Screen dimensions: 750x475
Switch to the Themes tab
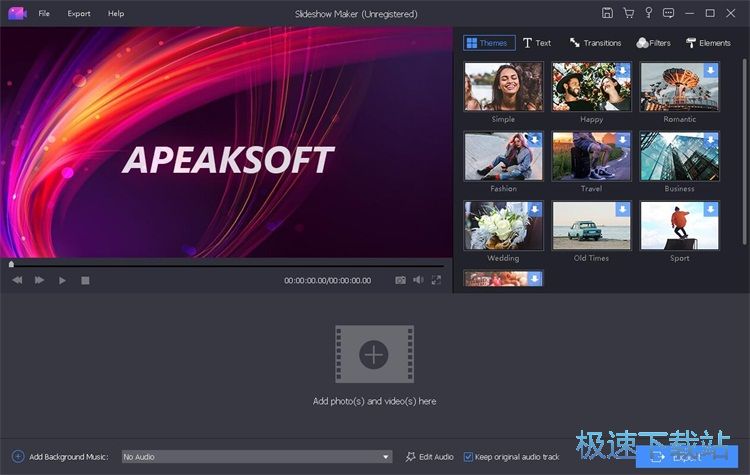click(x=489, y=43)
